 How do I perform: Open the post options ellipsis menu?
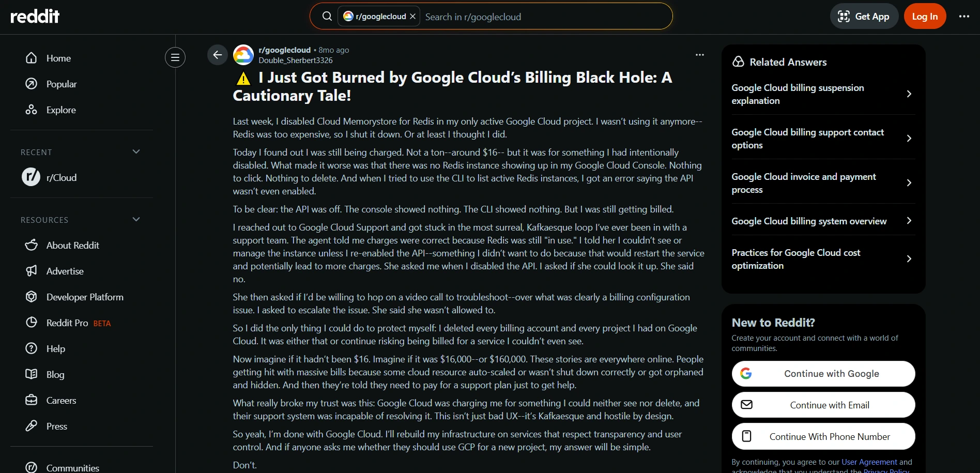699,54
